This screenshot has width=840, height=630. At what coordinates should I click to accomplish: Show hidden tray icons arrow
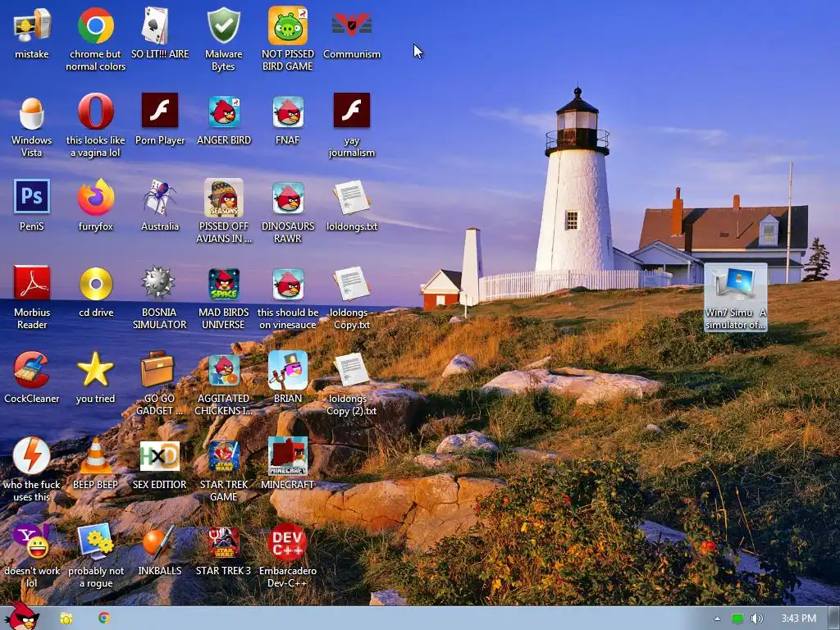pos(717,619)
